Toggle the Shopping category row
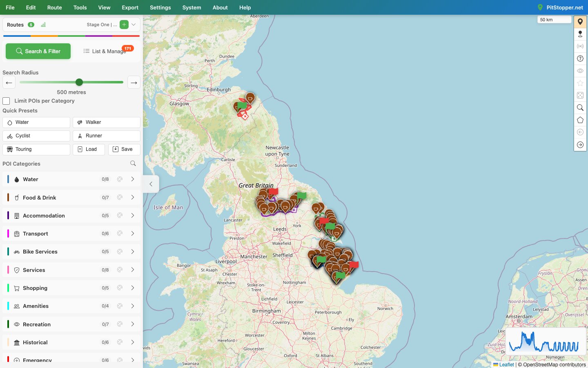 [71, 288]
